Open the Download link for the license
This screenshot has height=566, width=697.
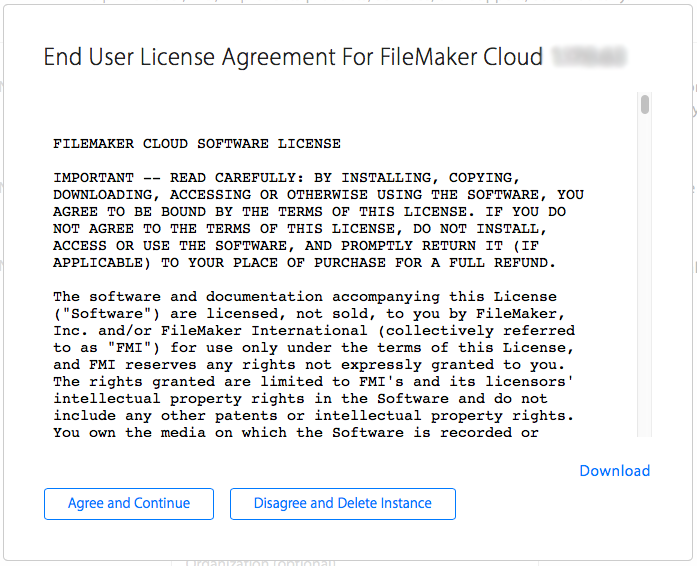click(x=615, y=471)
